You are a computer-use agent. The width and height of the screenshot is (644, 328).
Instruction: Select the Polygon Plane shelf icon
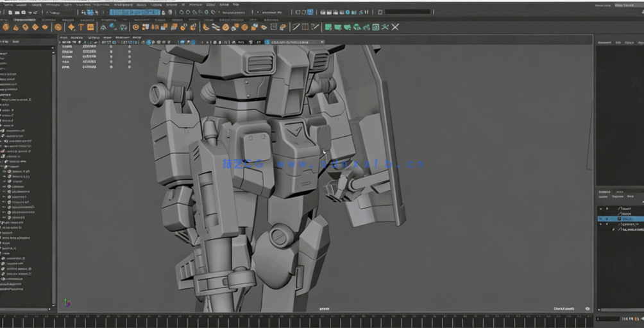[45, 27]
